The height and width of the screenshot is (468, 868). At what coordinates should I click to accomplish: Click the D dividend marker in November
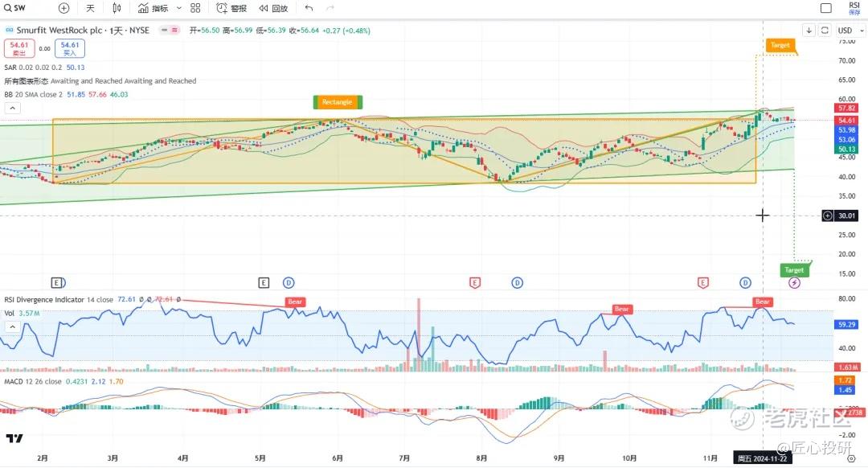[x=745, y=283]
